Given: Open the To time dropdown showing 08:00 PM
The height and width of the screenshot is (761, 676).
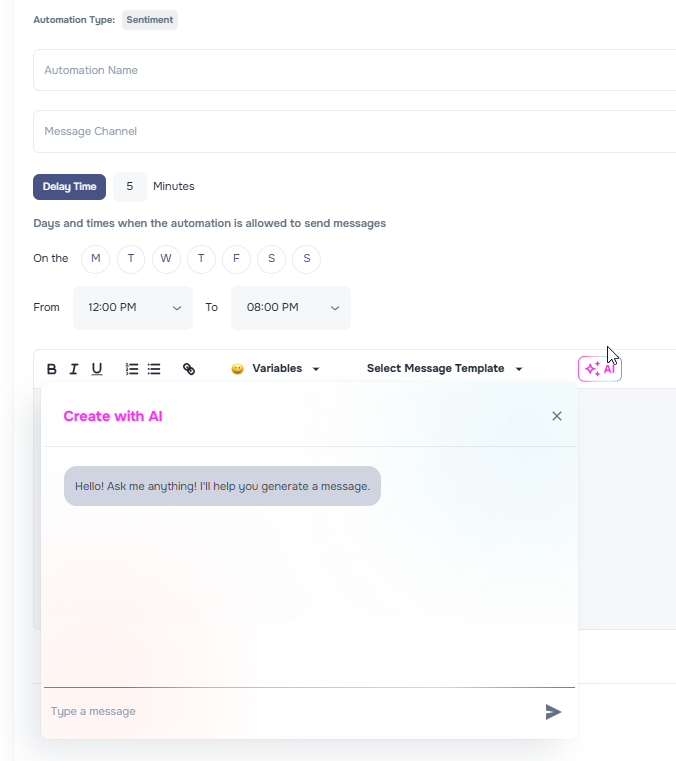Looking at the screenshot, I should tap(291, 308).
